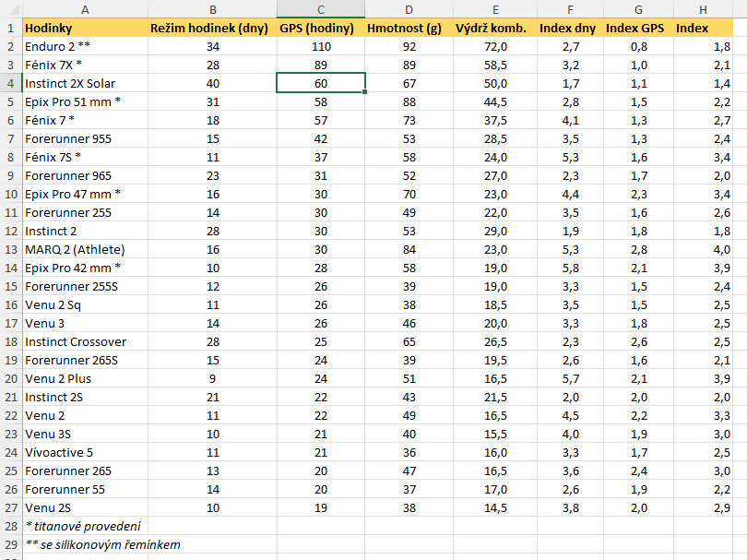Click days value 9 for Venu 2 Plus

(212, 379)
